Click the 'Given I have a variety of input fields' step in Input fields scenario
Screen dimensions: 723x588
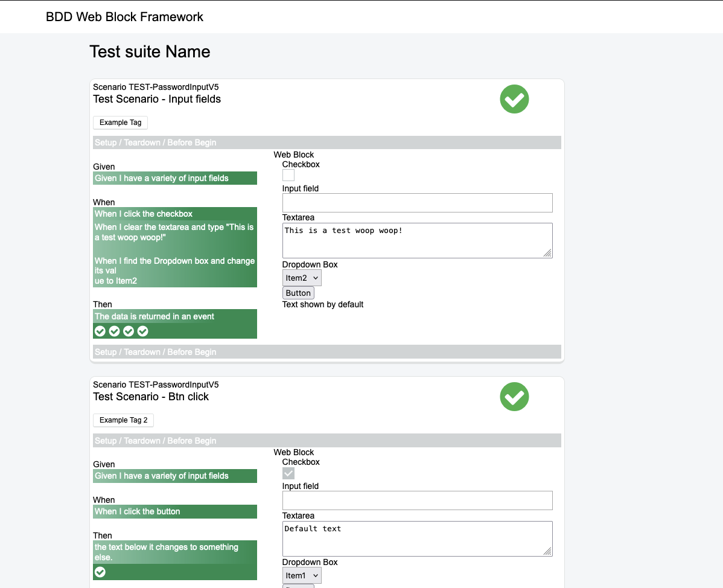pyautogui.click(x=175, y=178)
